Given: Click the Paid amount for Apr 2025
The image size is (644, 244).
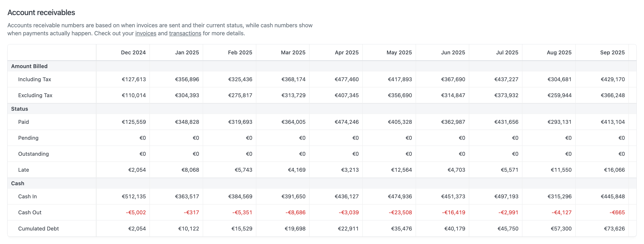Looking at the screenshot, I should [346, 122].
